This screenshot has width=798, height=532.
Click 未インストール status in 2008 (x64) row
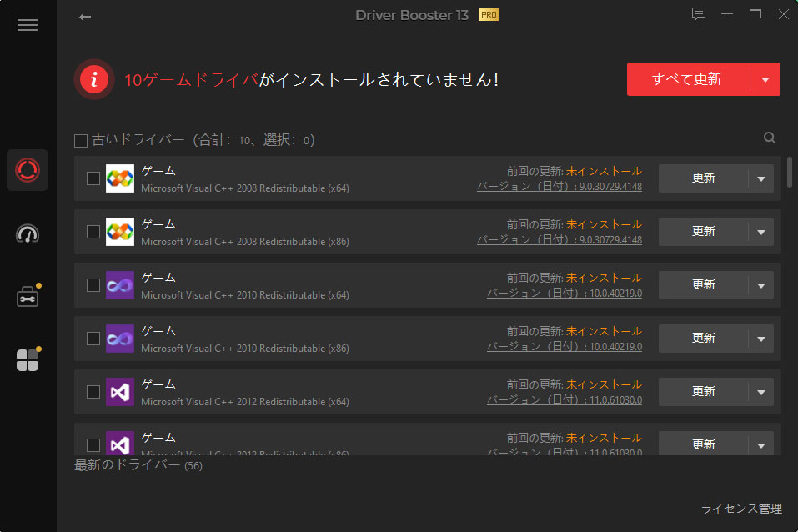(x=604, y=172)
